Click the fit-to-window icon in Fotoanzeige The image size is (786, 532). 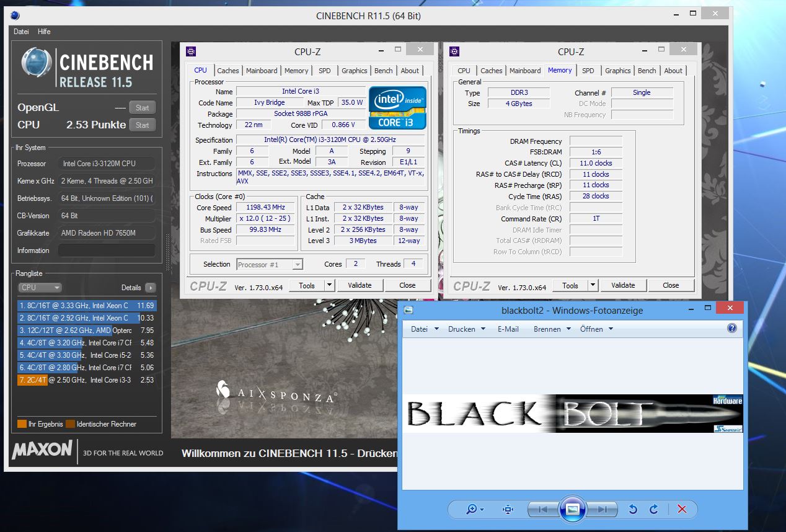click(508, 509)
